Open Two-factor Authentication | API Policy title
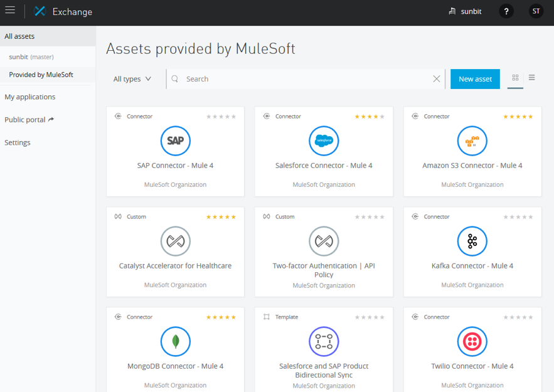Image resolution: width=554 pixels, height=392 pixels. [x=324, y=270]
